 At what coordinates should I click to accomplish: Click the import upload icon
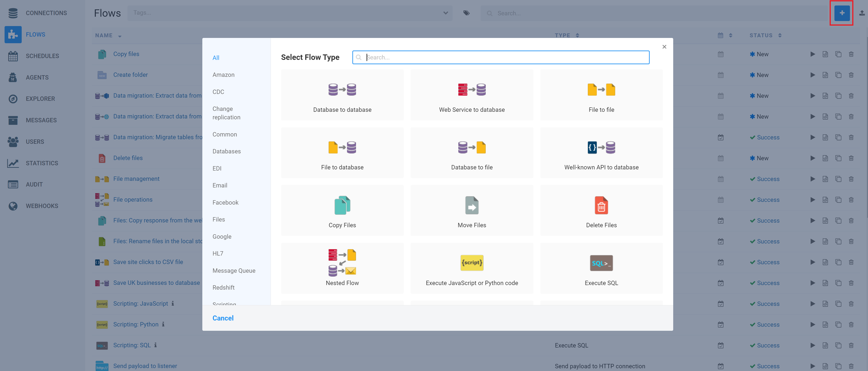click(x=862, y=13)
